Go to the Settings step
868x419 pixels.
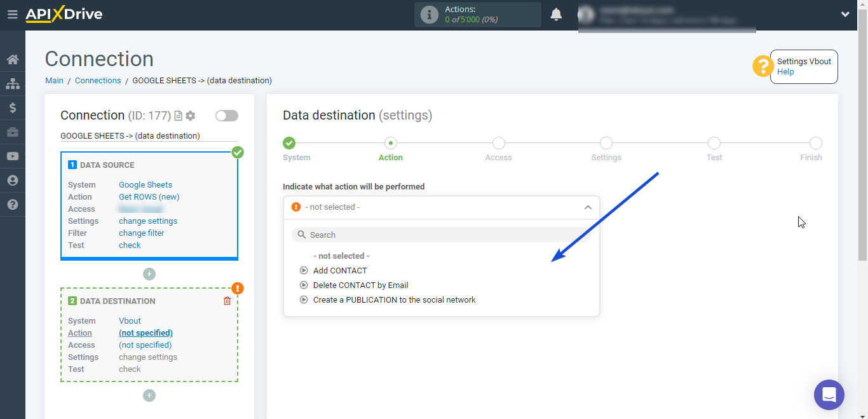coord(606,143)
